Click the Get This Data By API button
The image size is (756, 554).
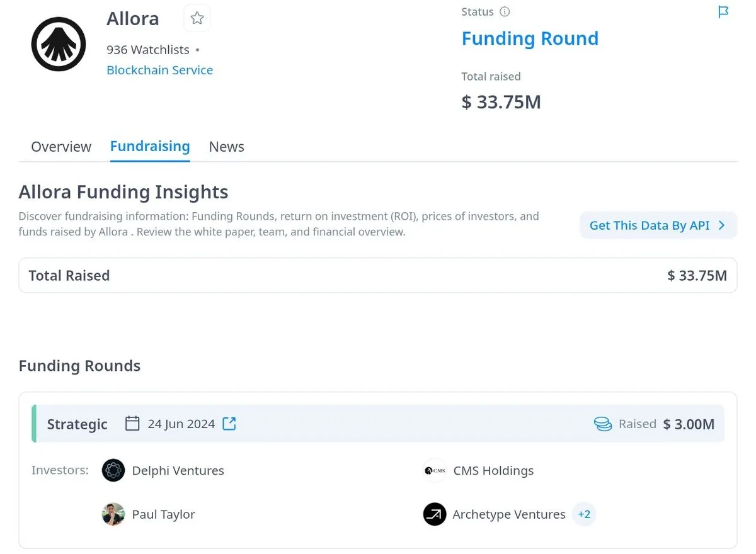point(658,225)
